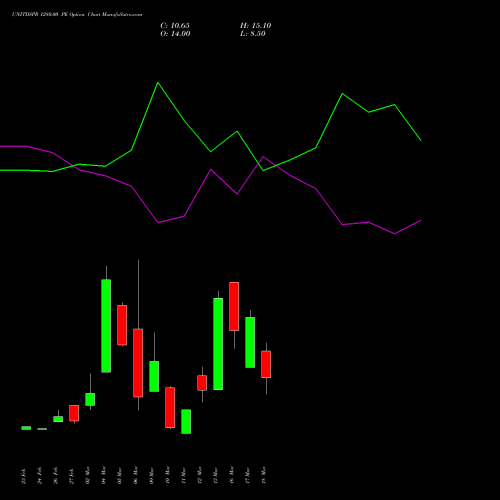Click the low value 'L: 8.50'
The image size is (500, 500).
(x=253, y=34)
